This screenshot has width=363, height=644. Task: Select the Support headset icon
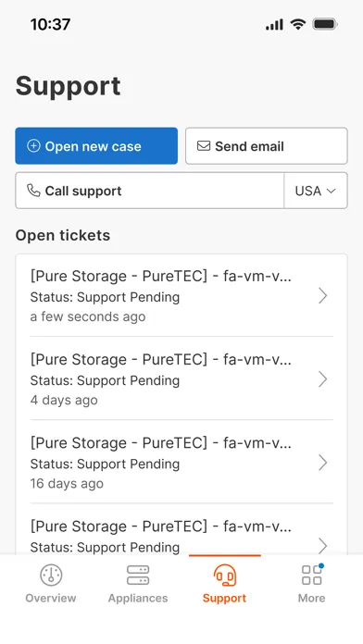click(x=225, y=575)
